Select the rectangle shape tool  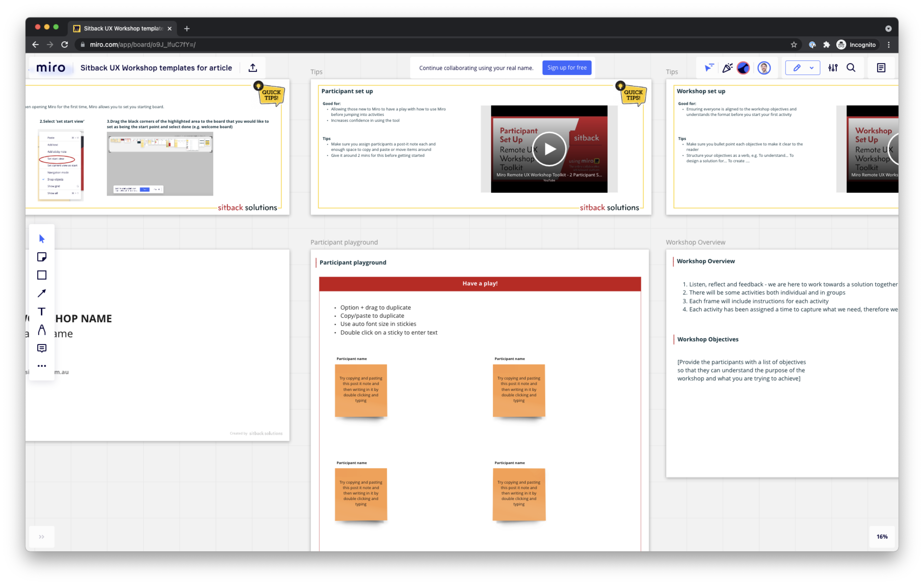point(42,275)
